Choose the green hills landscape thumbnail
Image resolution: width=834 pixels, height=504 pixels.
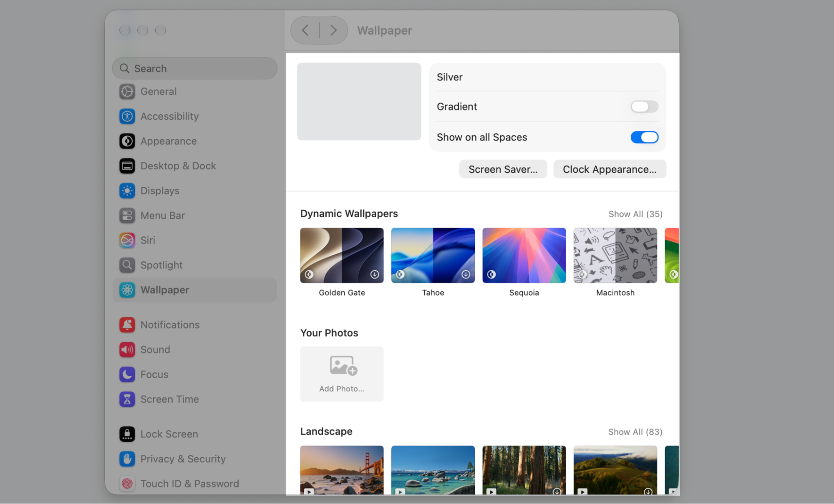(x=615, y=470)
